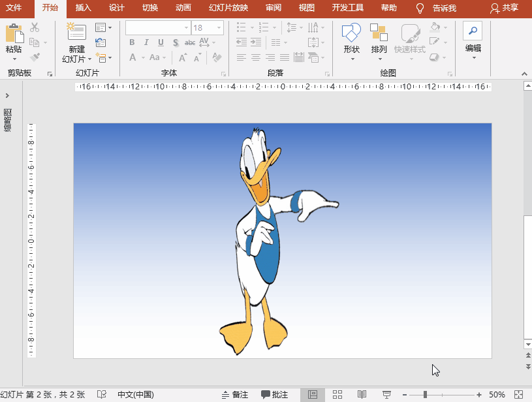Image resolution: width=532 pixels, height=402 pixels.
Task: Open the Shapes gallery
Action: click(351, 41)
